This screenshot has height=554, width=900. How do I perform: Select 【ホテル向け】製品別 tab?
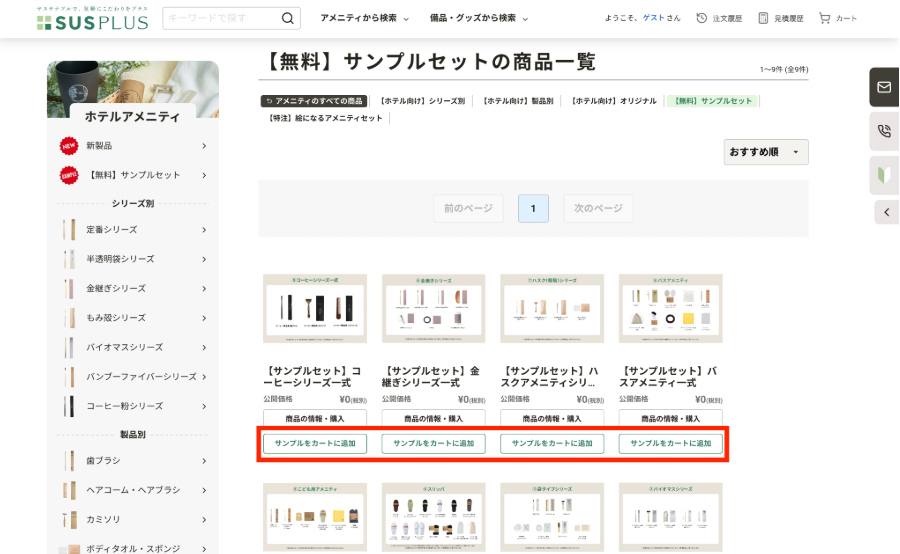point(518,101)
